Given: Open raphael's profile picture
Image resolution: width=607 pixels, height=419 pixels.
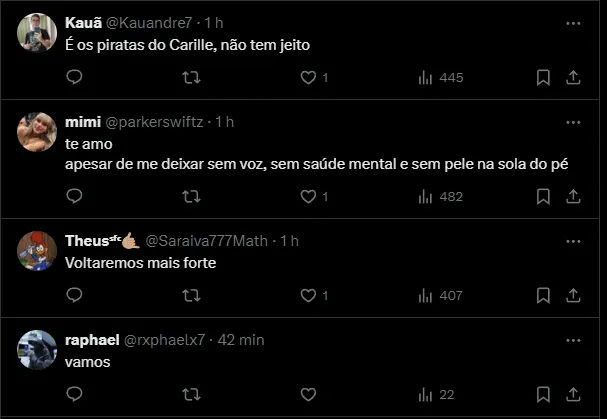Looking at the screenshot, I should tap(37, 349).
